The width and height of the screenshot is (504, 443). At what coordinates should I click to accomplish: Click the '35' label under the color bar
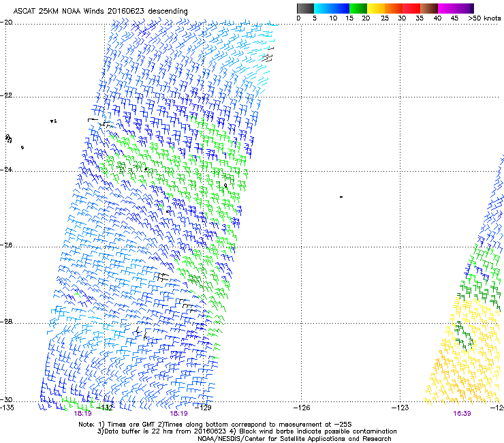(x=420, y=18)
